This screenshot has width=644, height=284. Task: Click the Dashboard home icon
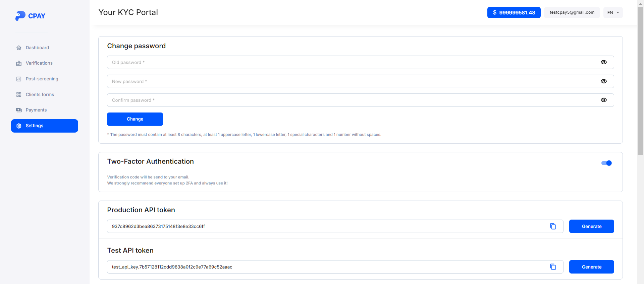click(x=19, y=48)
